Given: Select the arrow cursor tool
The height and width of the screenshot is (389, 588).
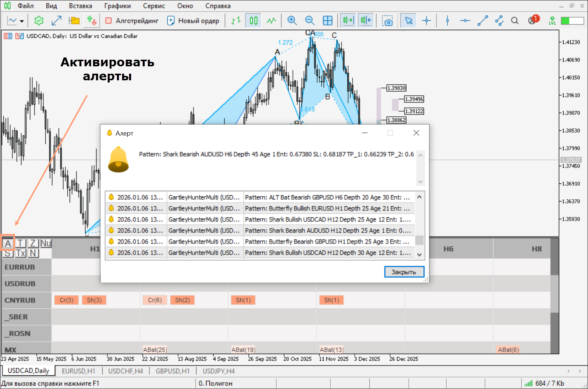Looking at the screenshot, I should click(408, 21).
